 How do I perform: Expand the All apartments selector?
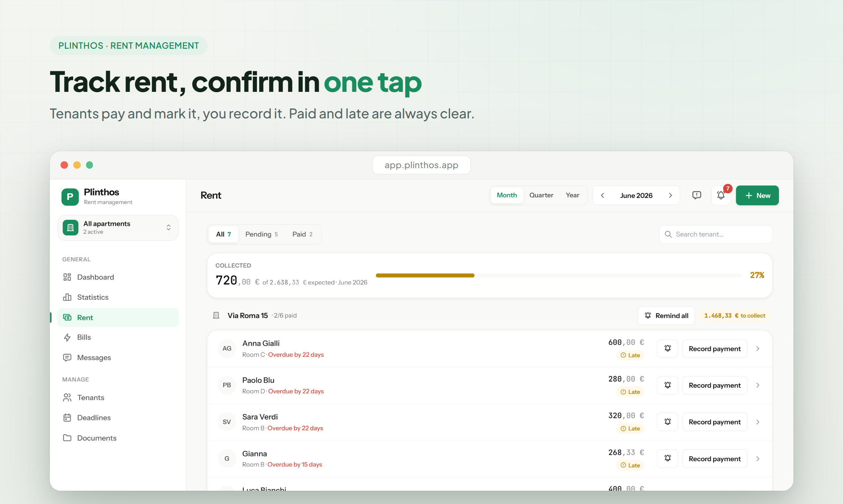click(118, 227)
